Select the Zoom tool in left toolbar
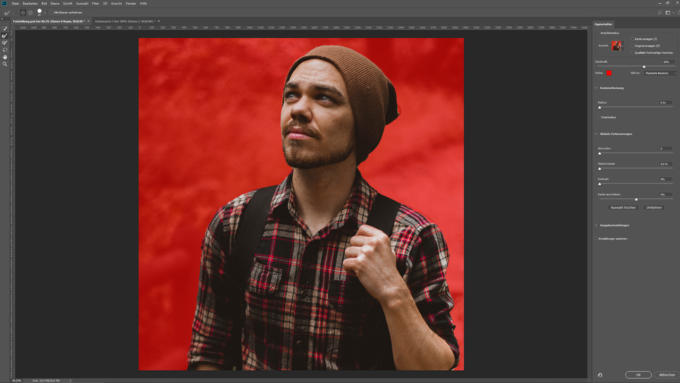Image resolution: width=680 pixels, height=383 pixels. pyautogui.click(x=5, y=64)
